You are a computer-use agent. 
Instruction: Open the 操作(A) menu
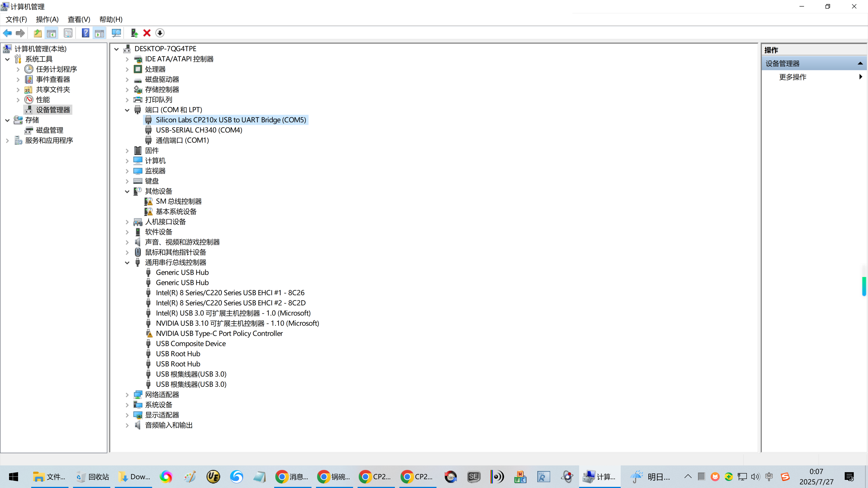pos(47,19)
